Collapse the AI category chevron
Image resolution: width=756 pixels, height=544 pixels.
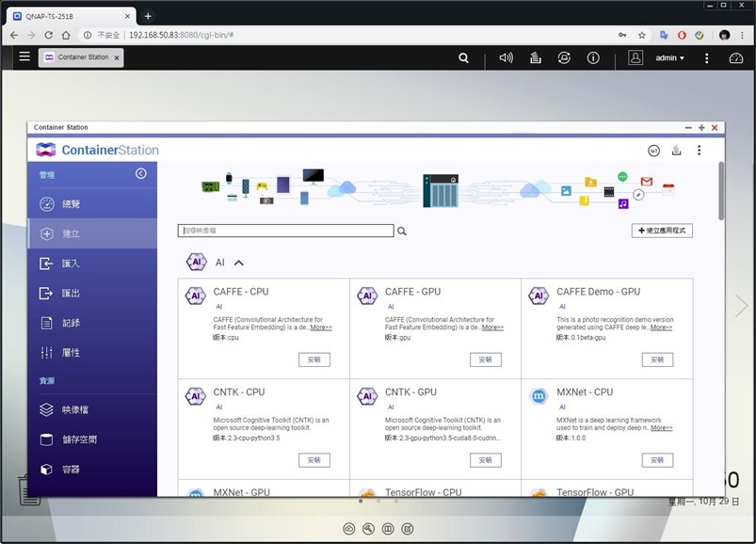238,264
